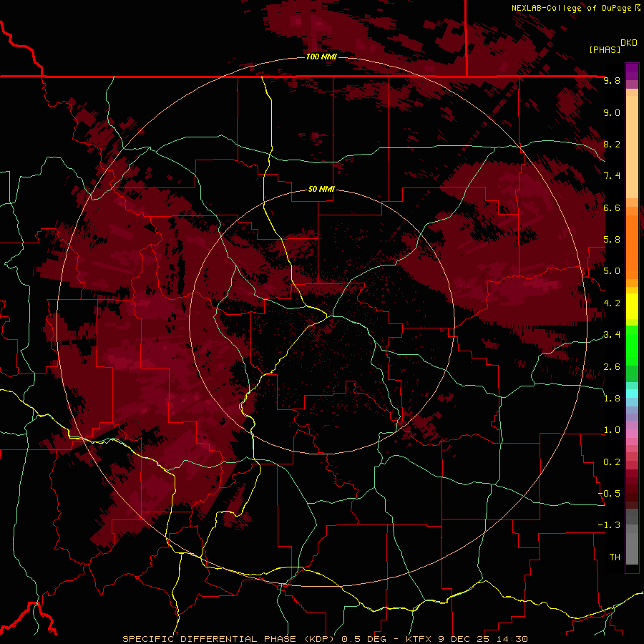
Task: Click the 5.0 scale value
Action: (612, 271)
